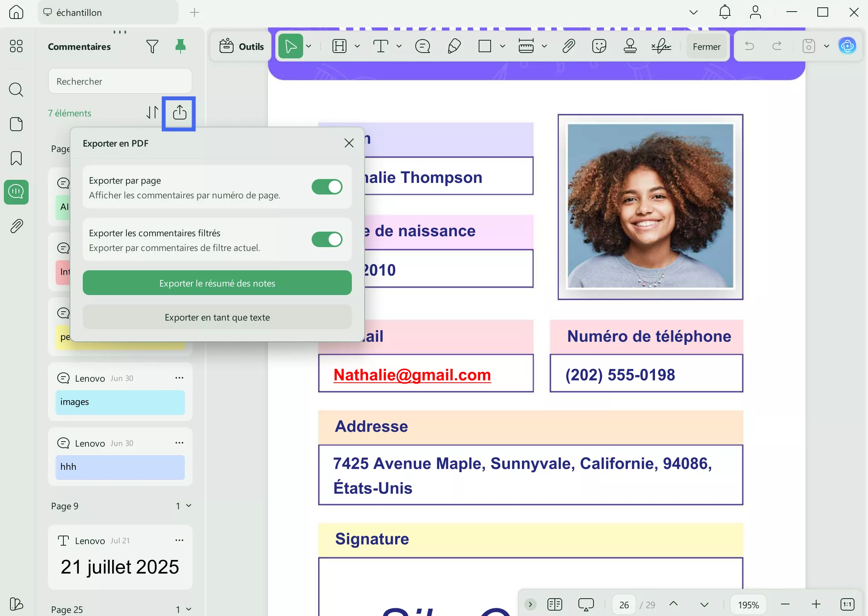The image size is (868, 616).
Task: Click the comment filter funnel icon
Action: (152, 47)
